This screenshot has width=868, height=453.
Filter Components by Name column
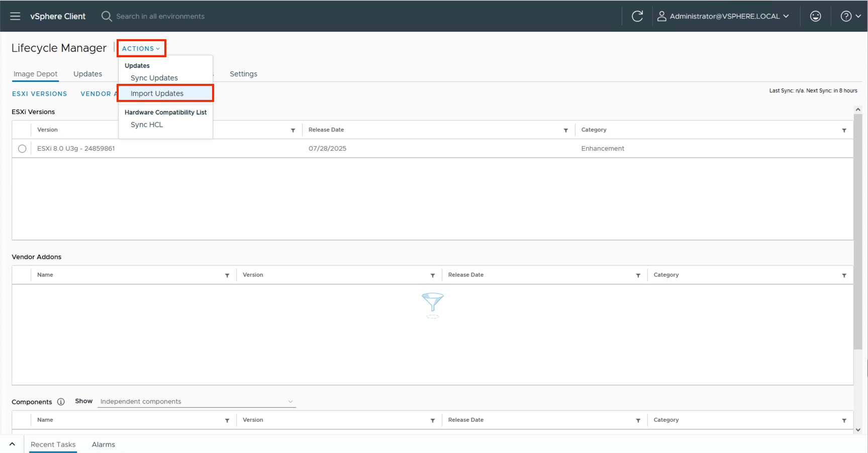[227, 420]
